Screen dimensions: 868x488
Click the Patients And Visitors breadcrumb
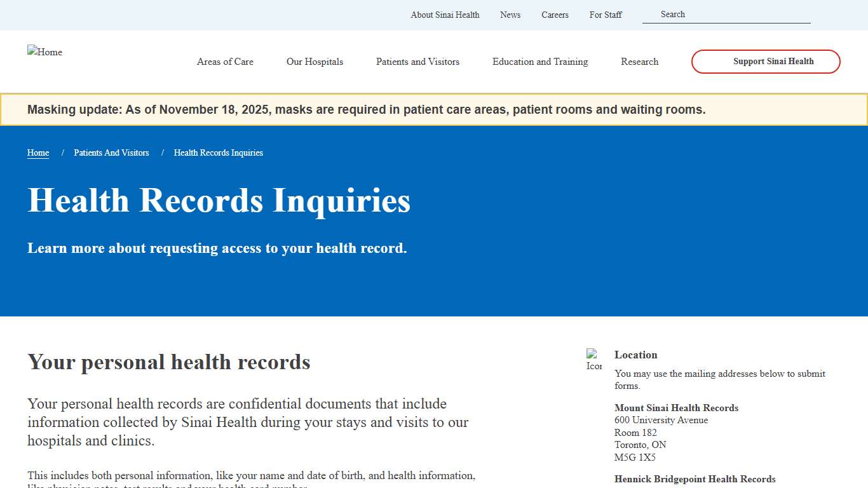pyautogui.click(x=111, y=152)
